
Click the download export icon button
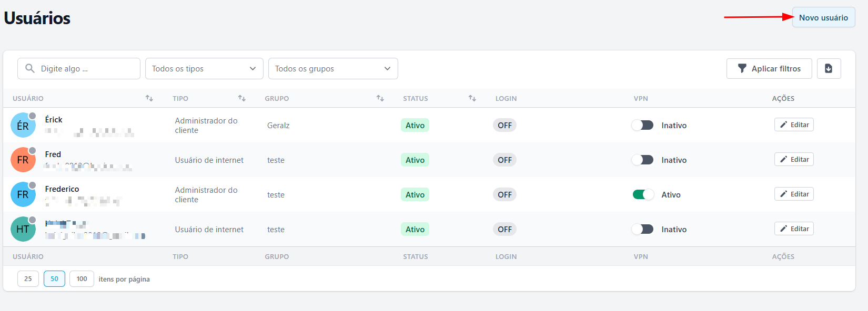pos(829,68)
